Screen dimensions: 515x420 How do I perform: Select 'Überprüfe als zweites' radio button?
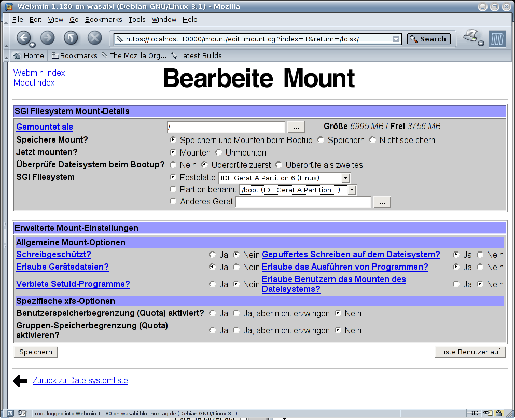tap(279, 165)
